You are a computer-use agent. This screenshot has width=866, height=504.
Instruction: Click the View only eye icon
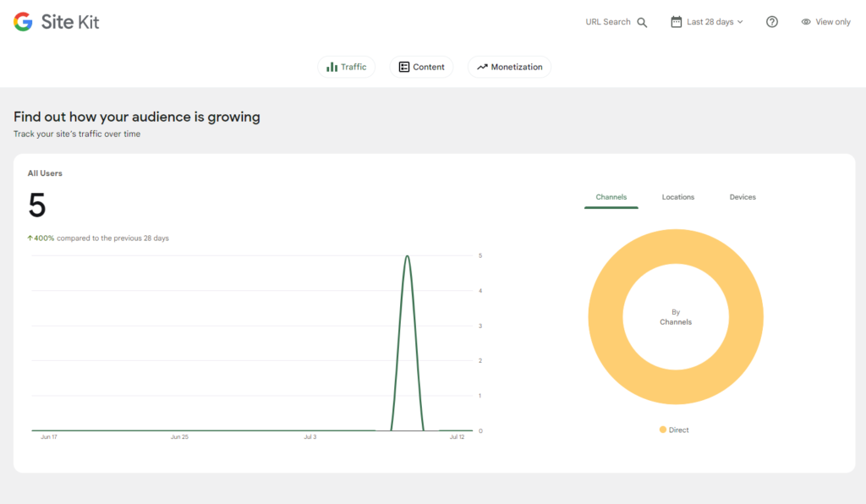coord(806,21)
